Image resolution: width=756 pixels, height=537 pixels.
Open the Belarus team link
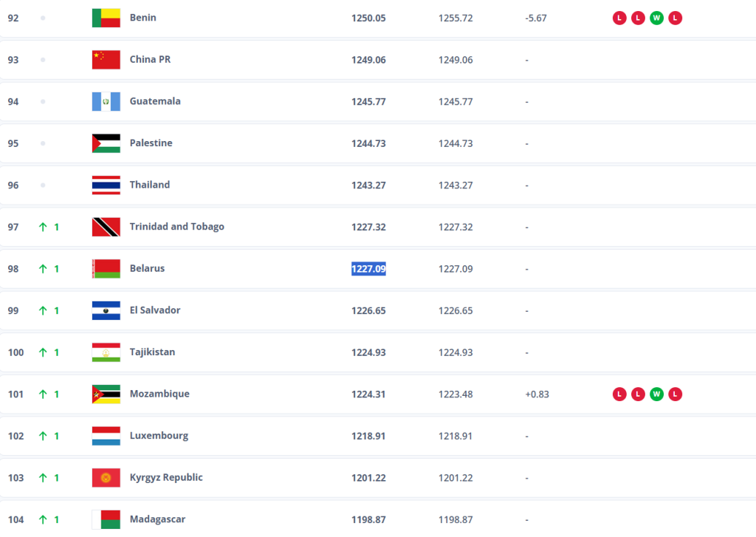point(147,268)
